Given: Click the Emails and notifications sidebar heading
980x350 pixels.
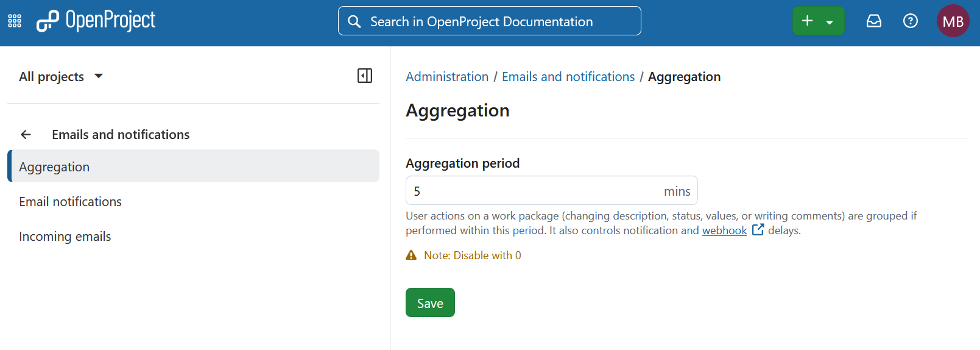Looking at the screenshot, I should (x=121, y=135).
